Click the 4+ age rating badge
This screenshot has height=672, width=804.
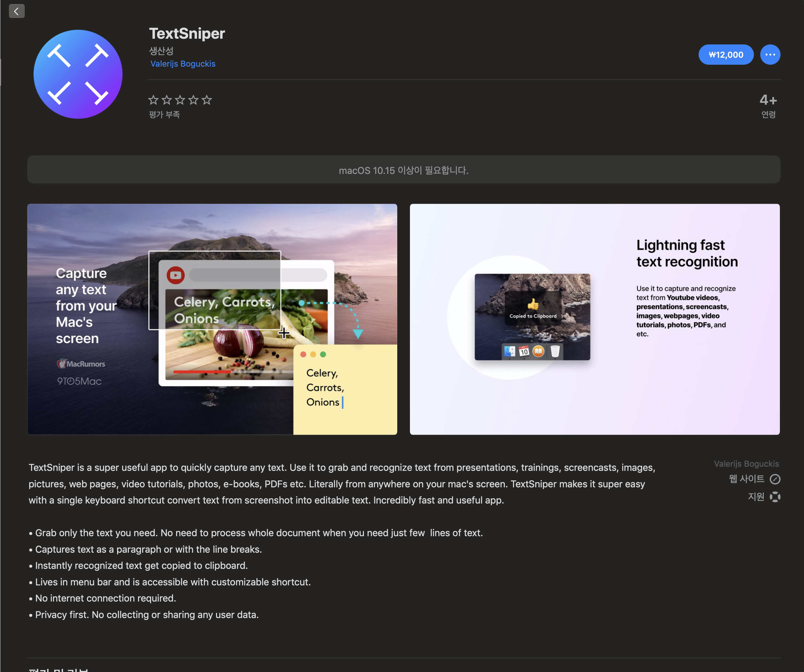768,100
